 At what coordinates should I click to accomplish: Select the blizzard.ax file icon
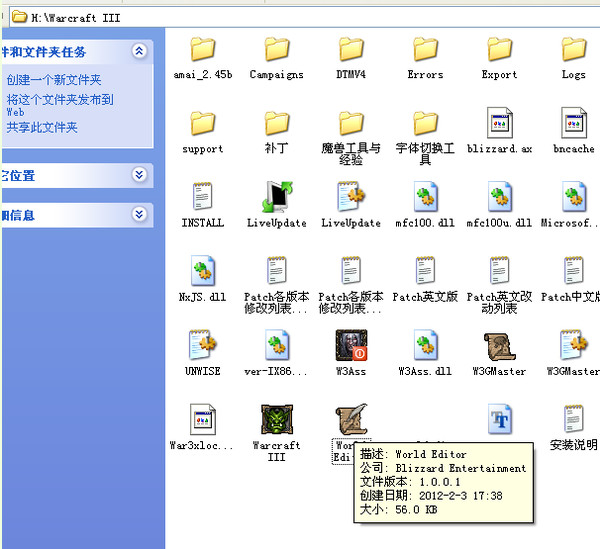[x=499, y=123]
